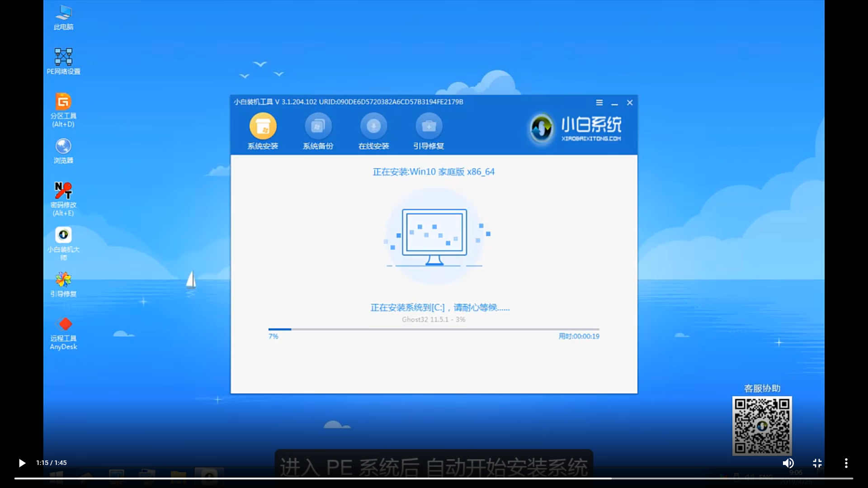
Task: Play the video
Action: click(x=22, y=463)
